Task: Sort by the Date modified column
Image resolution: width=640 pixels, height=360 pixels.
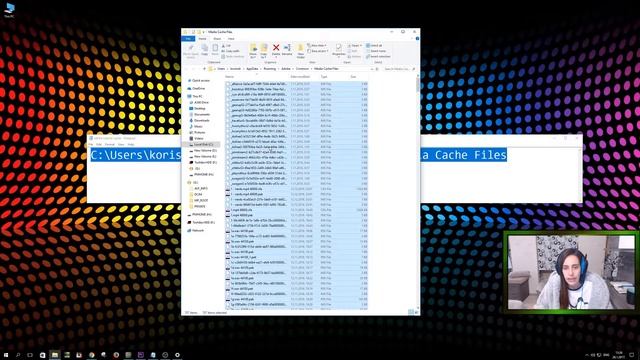Action: (300, 77)
